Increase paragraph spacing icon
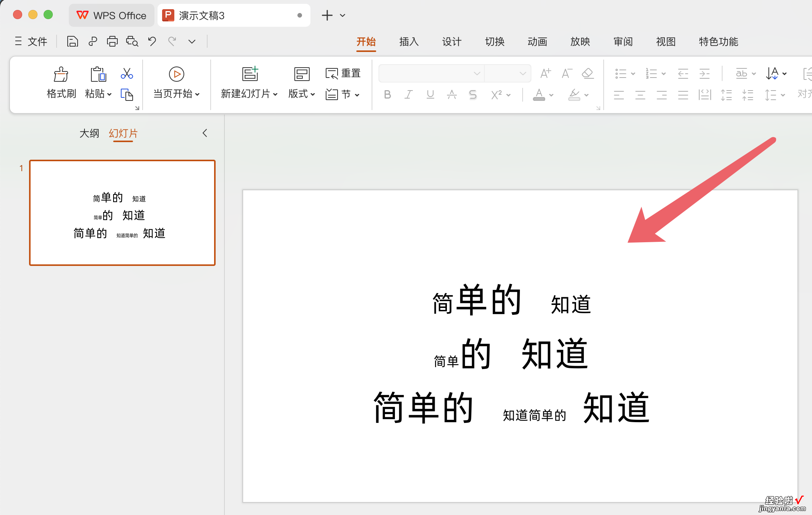This screenshot has height=515, width=812. [x=726, y=95]
